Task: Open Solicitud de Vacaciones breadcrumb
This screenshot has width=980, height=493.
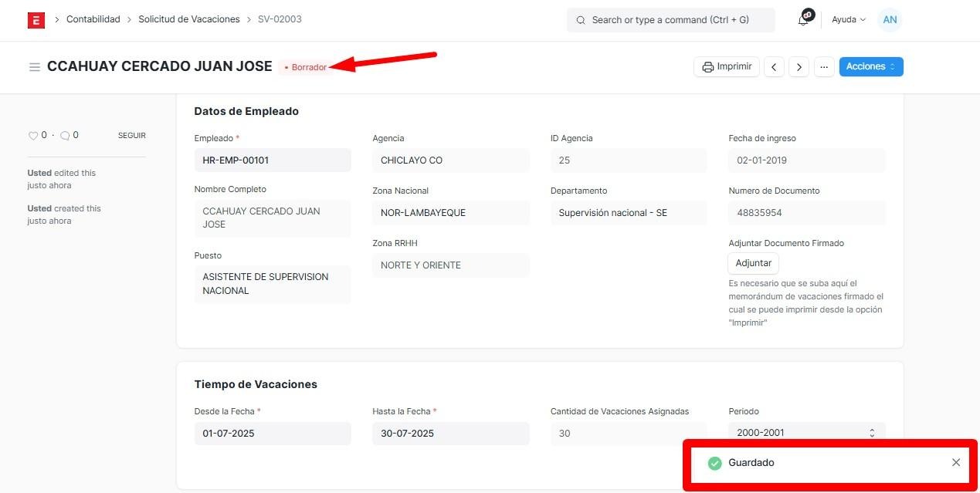Action: 189,19
